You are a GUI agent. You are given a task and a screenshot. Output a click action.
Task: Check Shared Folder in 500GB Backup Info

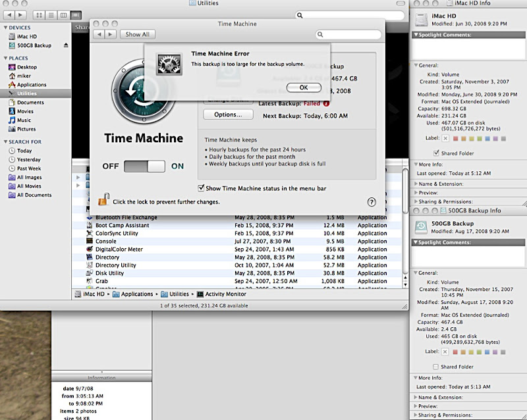click(436, 367)
